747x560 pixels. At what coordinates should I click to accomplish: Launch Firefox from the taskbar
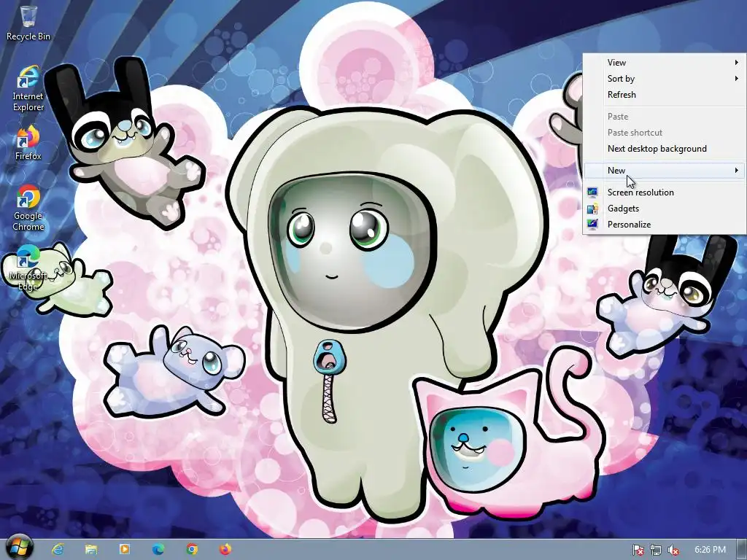click(225, 549)
